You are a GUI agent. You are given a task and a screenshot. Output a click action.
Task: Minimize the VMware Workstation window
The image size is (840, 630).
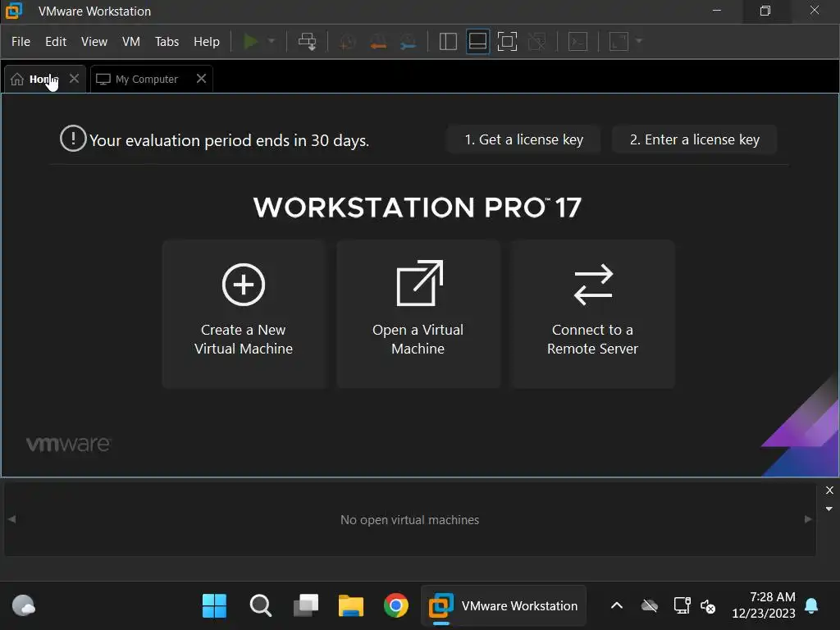[x=717, y=10]
